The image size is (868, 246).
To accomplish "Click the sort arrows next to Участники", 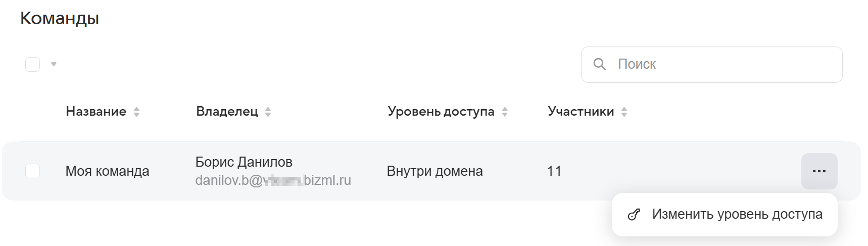I will pyautogui.click(x=624, y=112).
